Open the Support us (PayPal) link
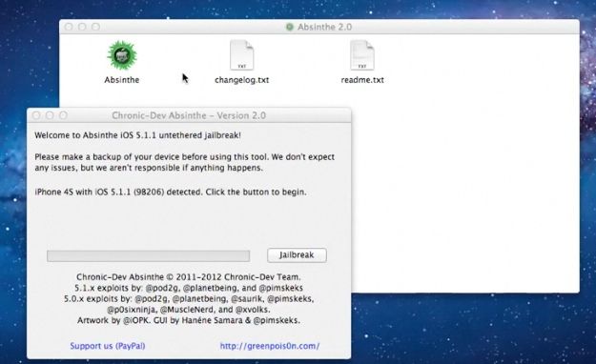 click(x=108, y=346)
